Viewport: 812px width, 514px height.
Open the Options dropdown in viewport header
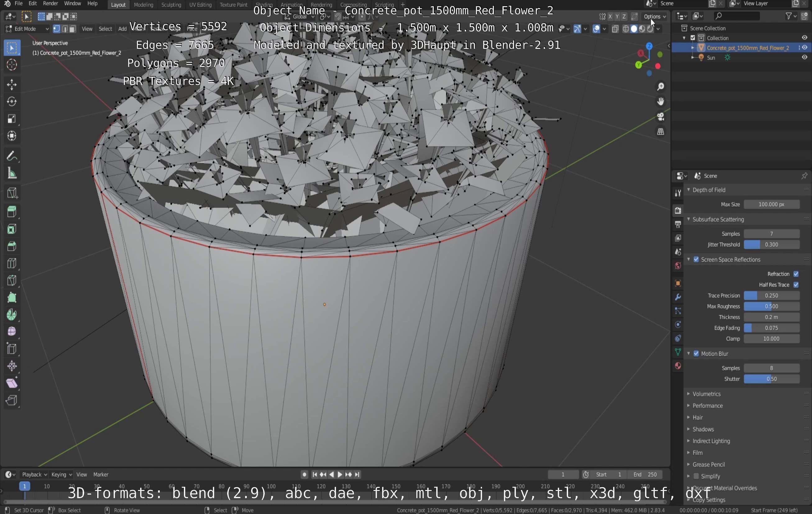coord(655,16)
